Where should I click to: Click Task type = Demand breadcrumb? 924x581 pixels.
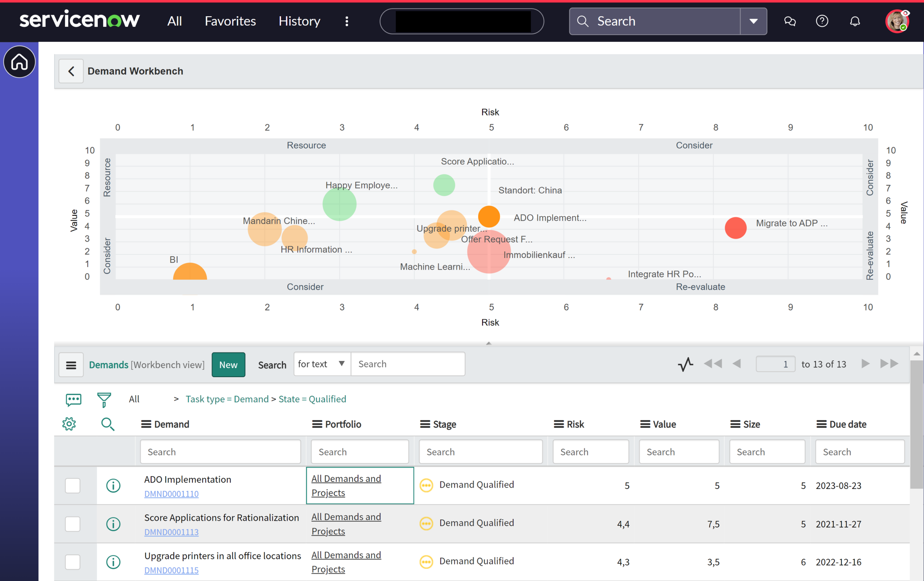pyautogui.click(x=227, y=399)
